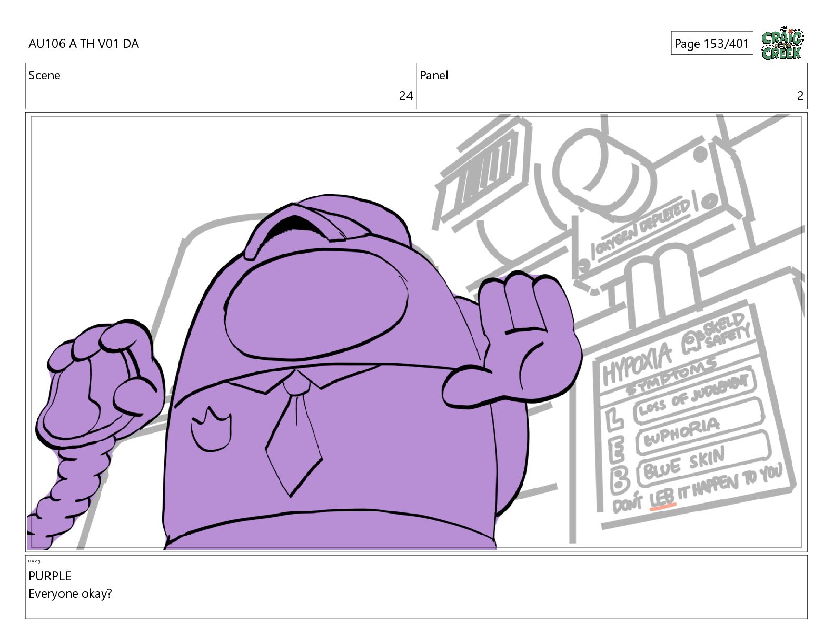The image size is (834, 644).
Task: Click the OXYGEN DEPLETED sign text
Action: coord(641,227)
